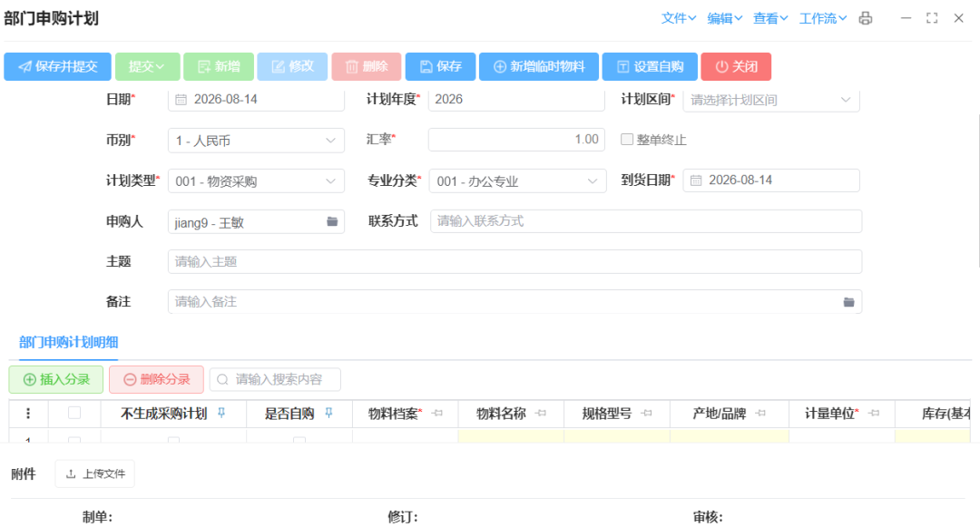Open folder icon in 备注 field
The width and height of the screenshot is (980, 527).
848,302
